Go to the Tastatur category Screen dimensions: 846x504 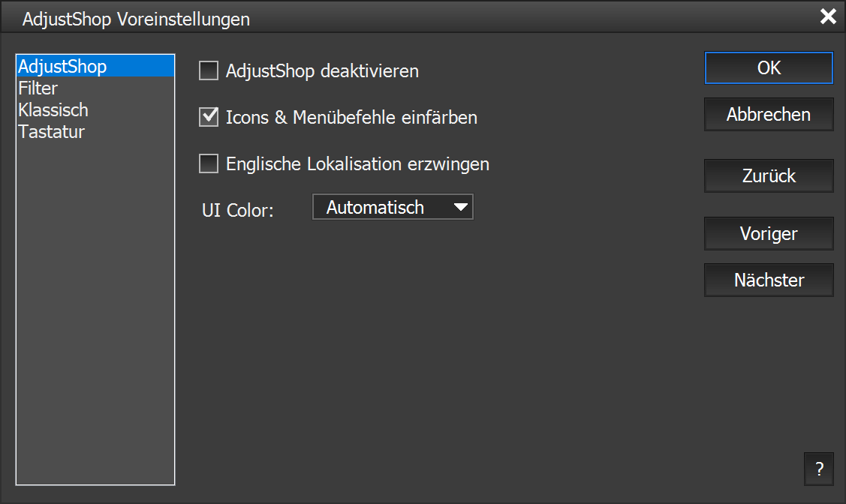point(52,132)
